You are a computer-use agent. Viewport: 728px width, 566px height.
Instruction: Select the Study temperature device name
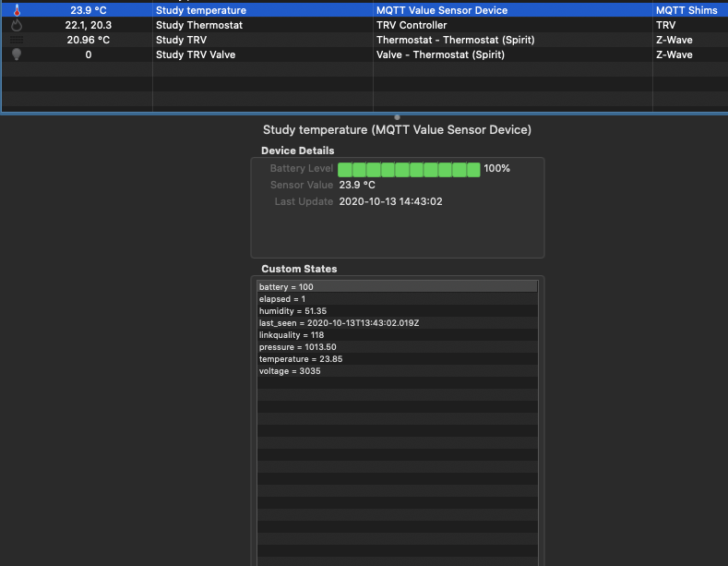pos(201,10)
